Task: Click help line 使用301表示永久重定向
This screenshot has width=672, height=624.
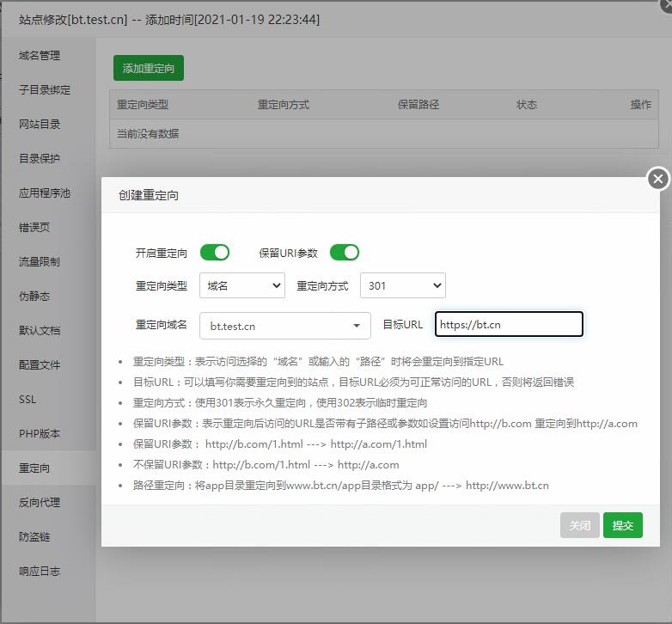Action: click(280, 403)
